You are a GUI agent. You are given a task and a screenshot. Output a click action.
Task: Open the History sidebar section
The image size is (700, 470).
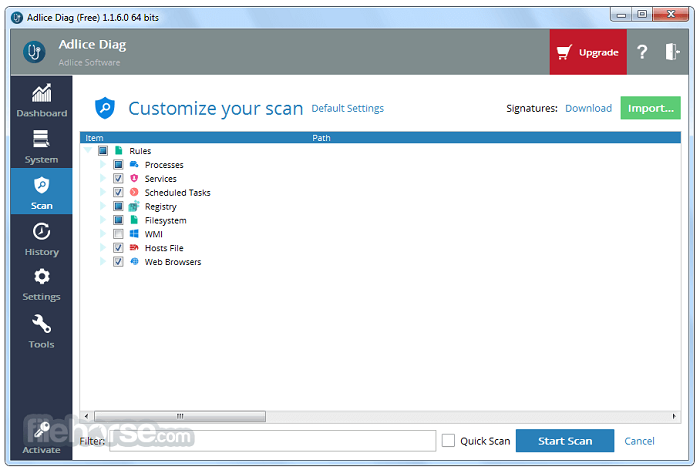pyautogui.click(x=41, y=239)
